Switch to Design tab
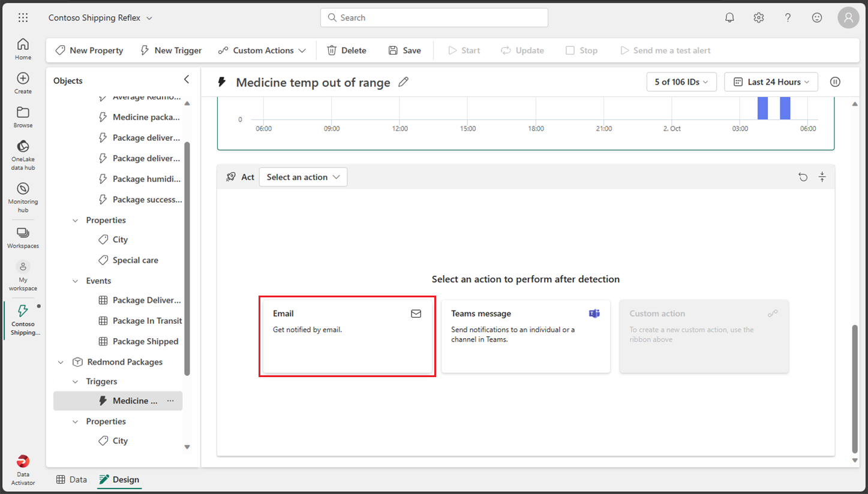Screen dimensions: 868x494 coord(119,480)
